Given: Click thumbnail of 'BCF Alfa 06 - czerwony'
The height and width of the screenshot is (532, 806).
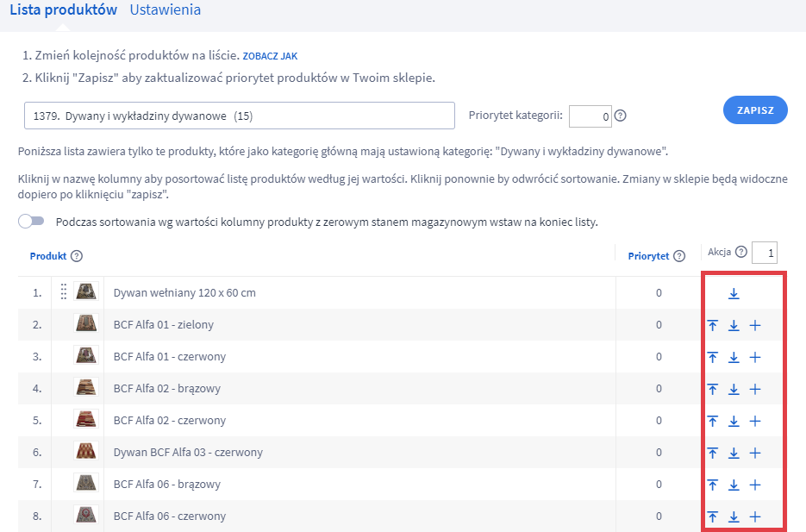Looking at the screenshot, I should [86, 515].
